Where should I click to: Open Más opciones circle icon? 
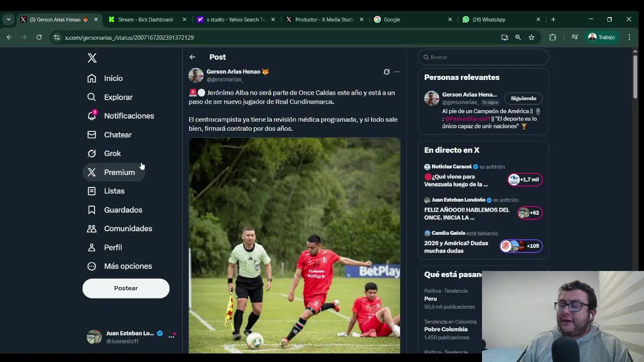point(92,266)
